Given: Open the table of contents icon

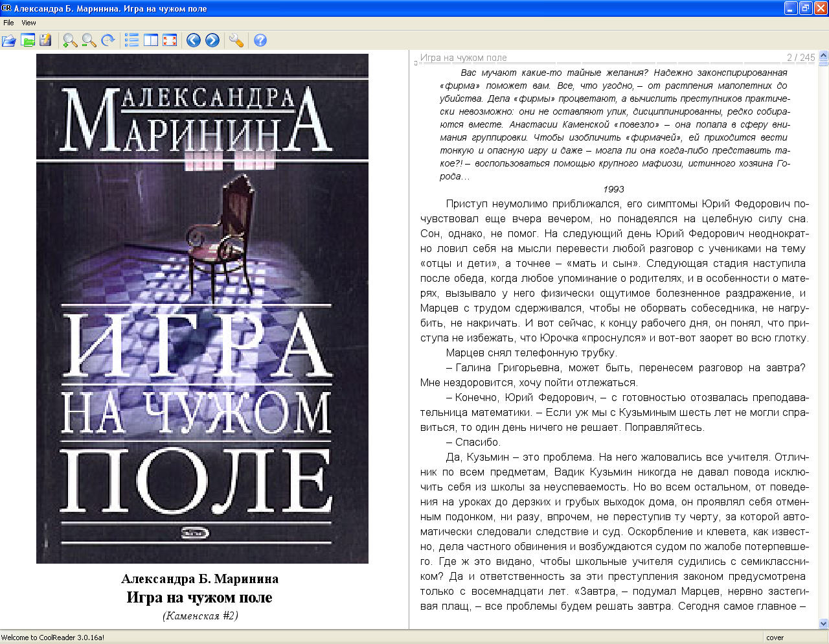Looking at the screenshot, I should pyautogui.click(x=132, y=40).
